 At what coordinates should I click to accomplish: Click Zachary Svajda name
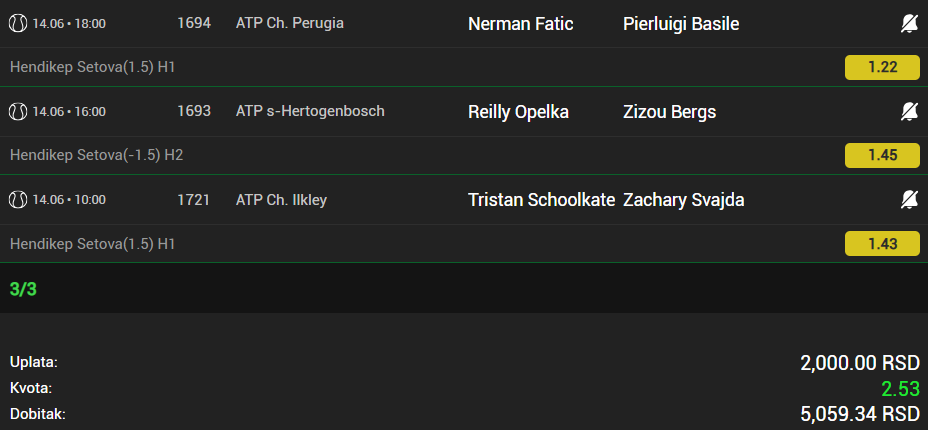pos(684,200)
